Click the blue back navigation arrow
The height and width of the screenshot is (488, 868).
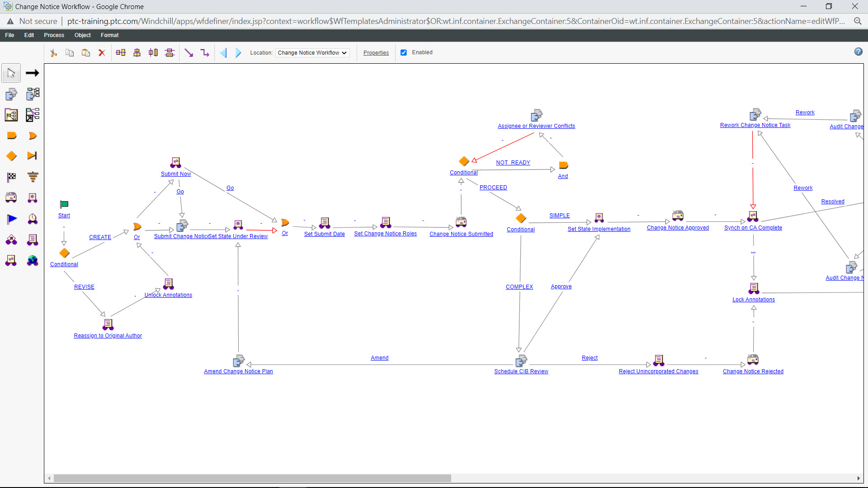(x=223, y=53)
